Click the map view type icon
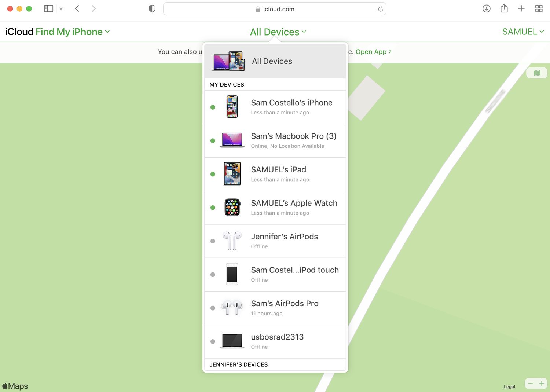Screen dimensions: 550x392 [537, 73]
